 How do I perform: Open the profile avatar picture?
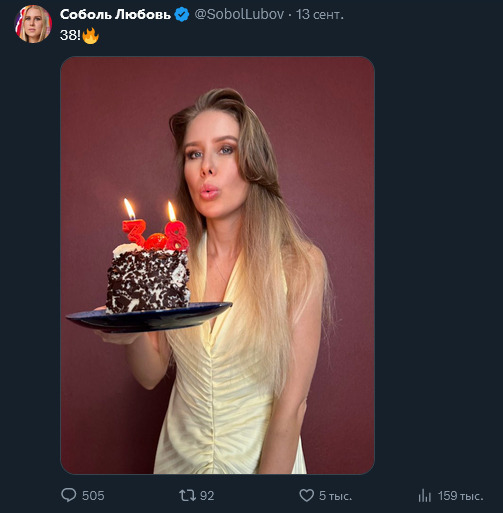(33, 24)
